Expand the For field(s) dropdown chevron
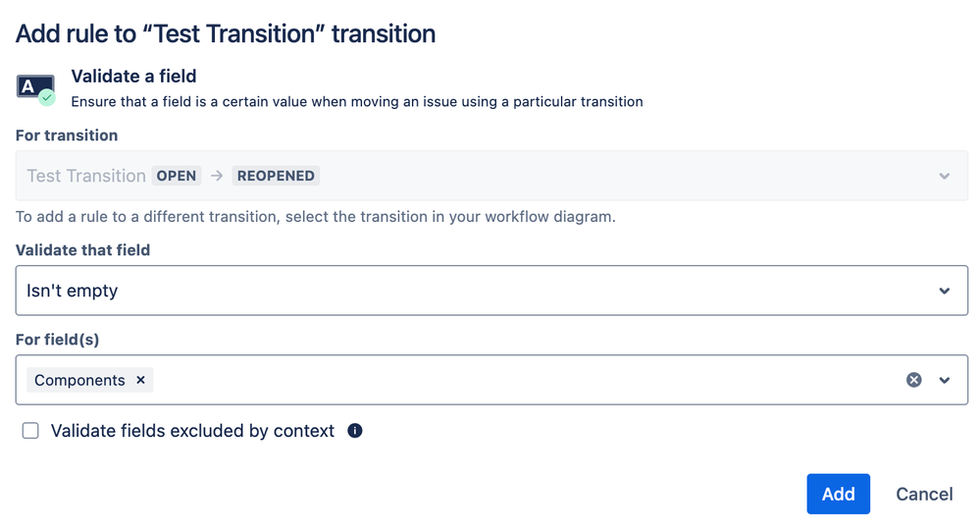The image size is (980, 530). point(945,380)
